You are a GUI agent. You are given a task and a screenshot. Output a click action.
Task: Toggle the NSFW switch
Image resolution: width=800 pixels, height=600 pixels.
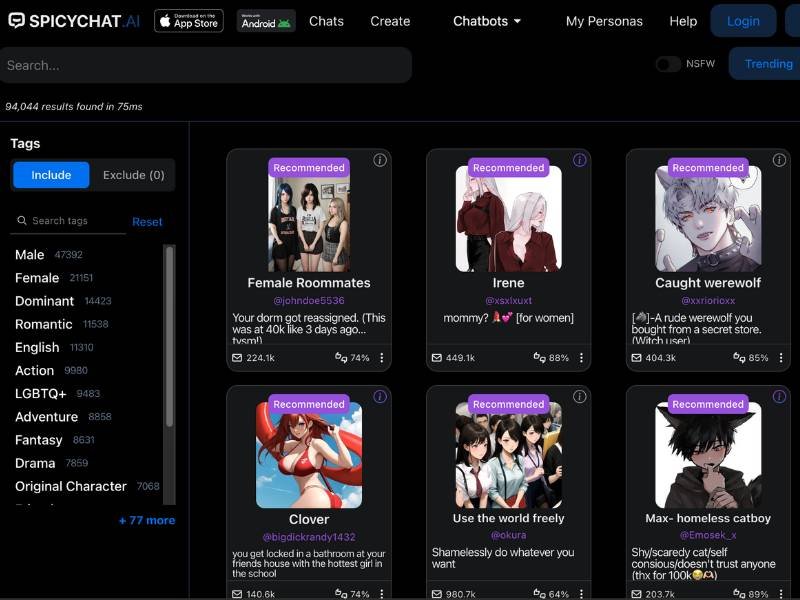[668, 64]
